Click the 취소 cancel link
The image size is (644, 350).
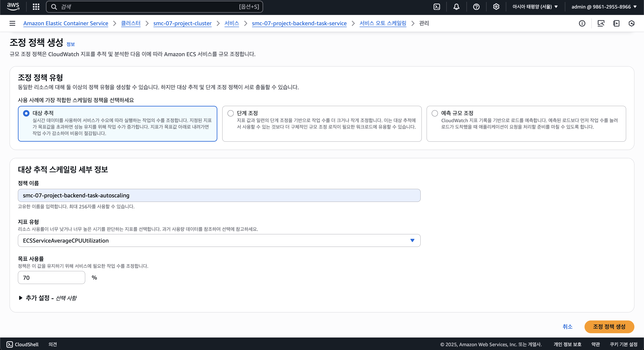click(x=567, y=327)
